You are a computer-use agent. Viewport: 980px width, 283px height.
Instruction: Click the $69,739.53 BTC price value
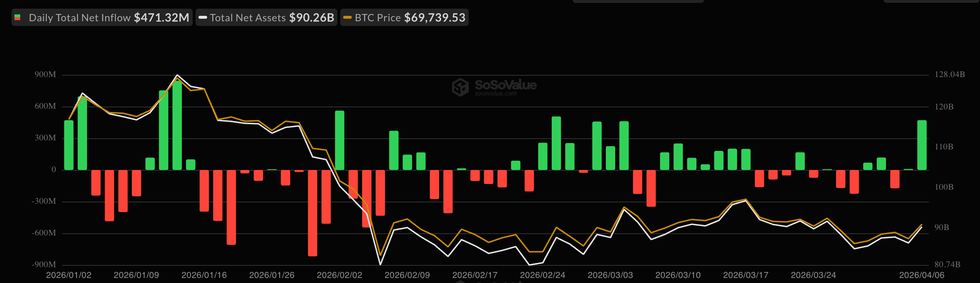[434, 18]
